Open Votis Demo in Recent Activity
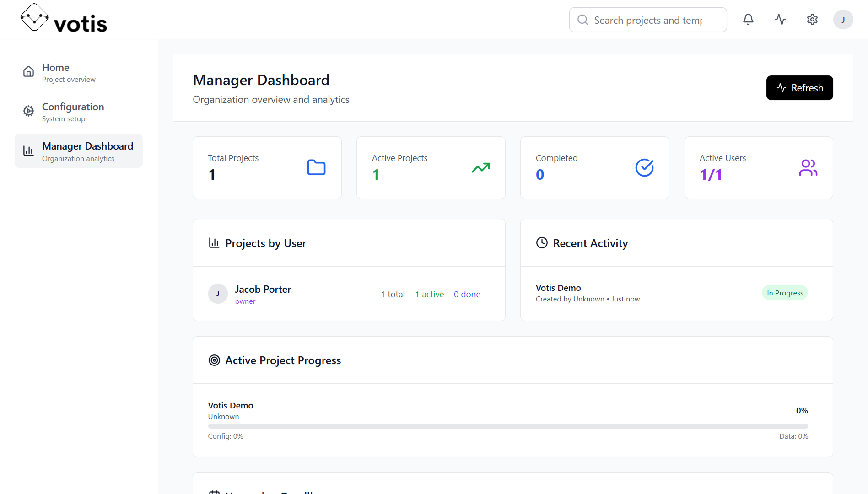868x494 pixels. click(x=558, y=288)
